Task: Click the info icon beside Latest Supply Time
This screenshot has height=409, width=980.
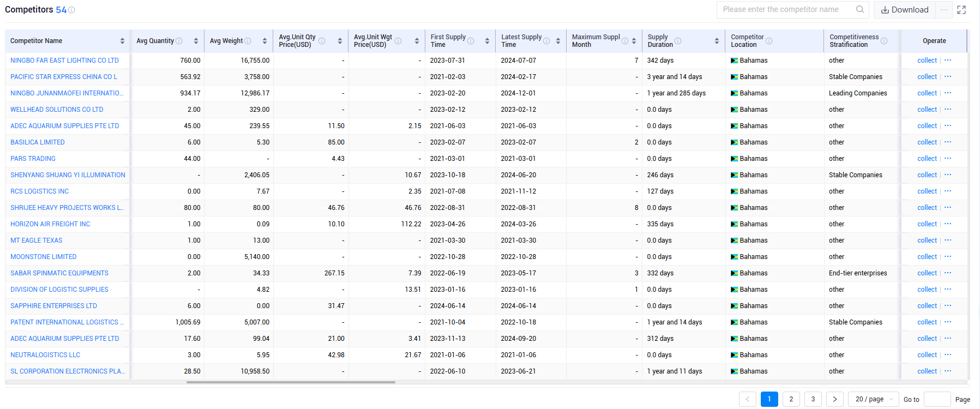Action: pyautogui.click(x=546, y=41)
